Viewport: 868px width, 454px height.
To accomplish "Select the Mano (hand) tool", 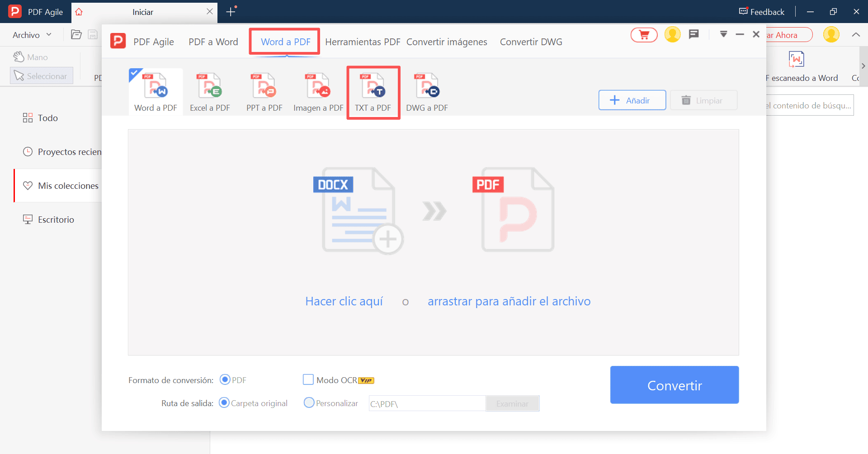I will [36, 57].
